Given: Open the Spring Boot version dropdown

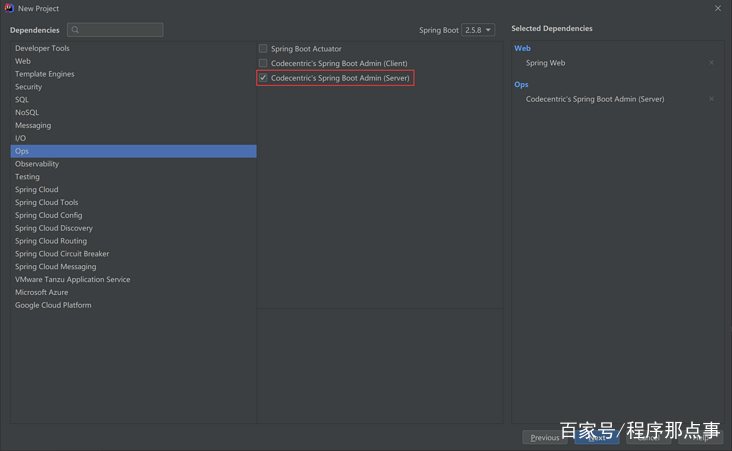Looking at the screenshot, I should 478,30.
